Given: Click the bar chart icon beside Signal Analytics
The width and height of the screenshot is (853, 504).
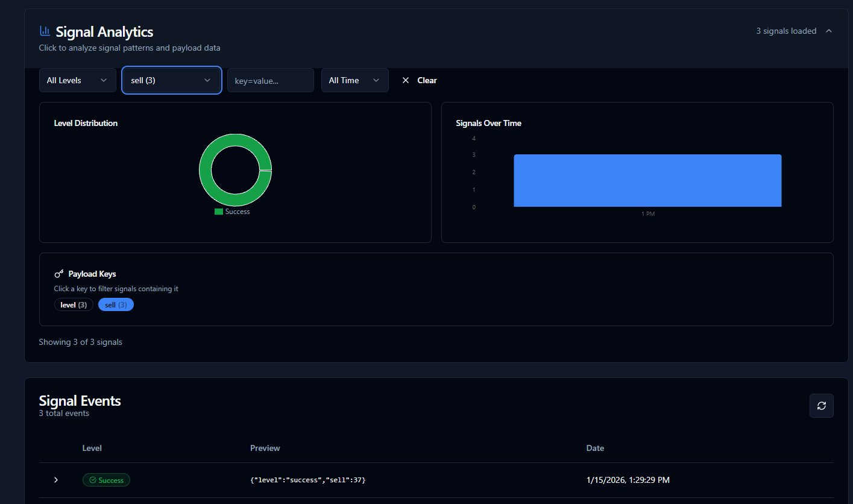Looking at the screenshot, I should [44, 30].
